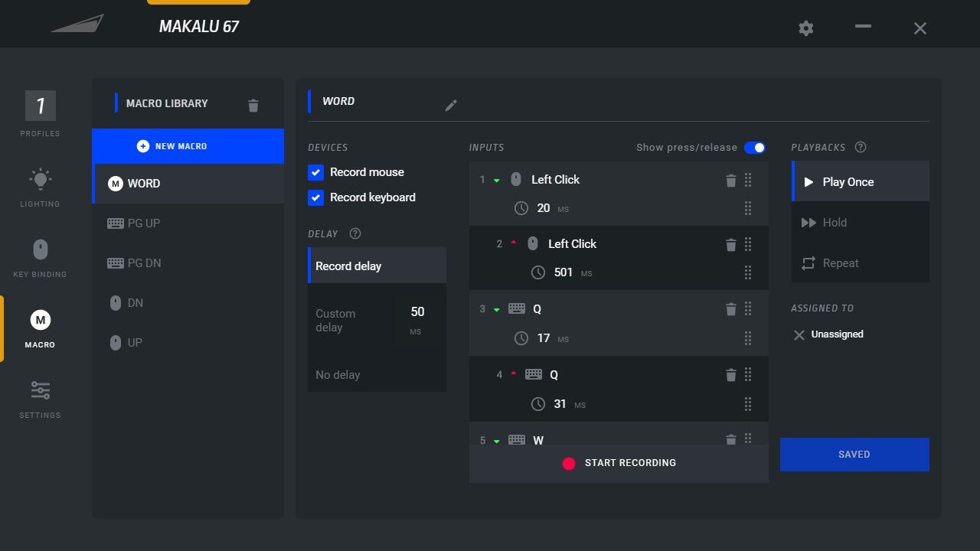
Task: Delete input 4 Q with trash icon
Action: (730, 374)
